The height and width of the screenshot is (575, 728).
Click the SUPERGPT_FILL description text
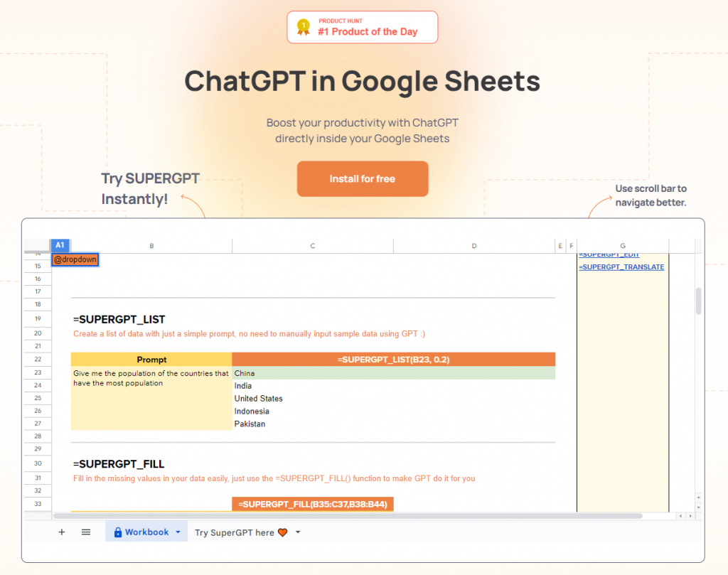click(274, 478)
